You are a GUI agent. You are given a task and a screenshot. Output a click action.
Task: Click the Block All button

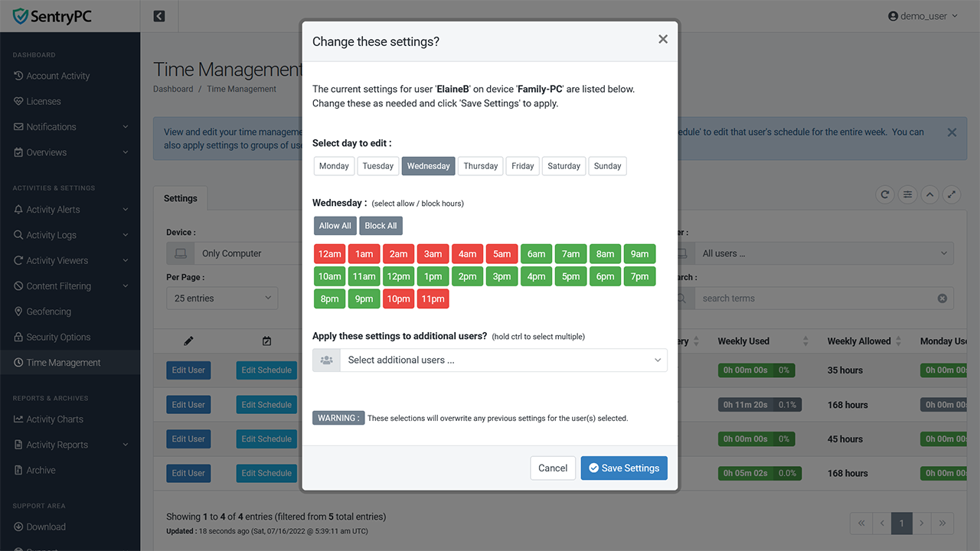pyautogui.click(x=381, y=226)
